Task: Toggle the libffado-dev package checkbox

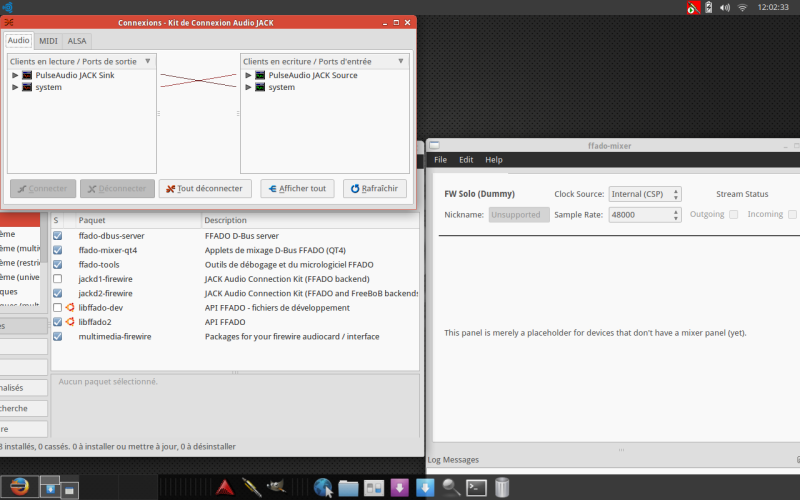Action: click(58, 307)
